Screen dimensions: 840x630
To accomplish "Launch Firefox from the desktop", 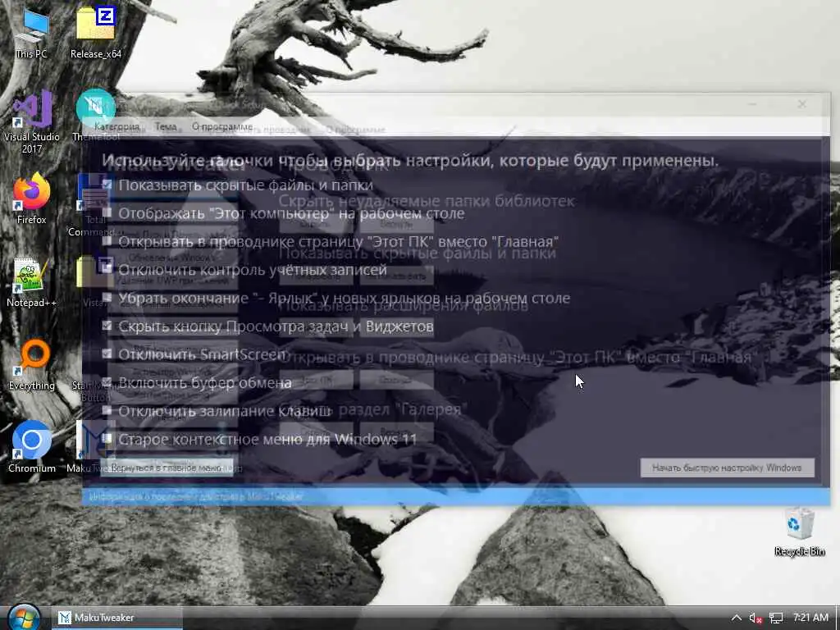I will click(32, 199).
